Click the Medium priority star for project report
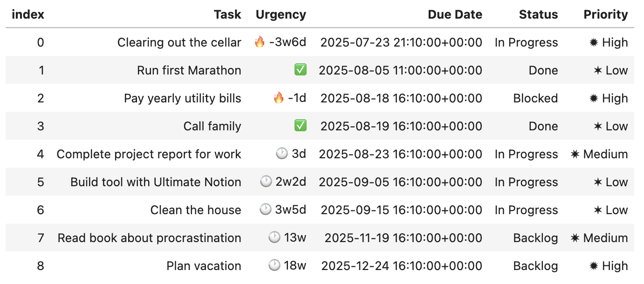The width and height of the screenshot is (644, 284). coord(575,154)
